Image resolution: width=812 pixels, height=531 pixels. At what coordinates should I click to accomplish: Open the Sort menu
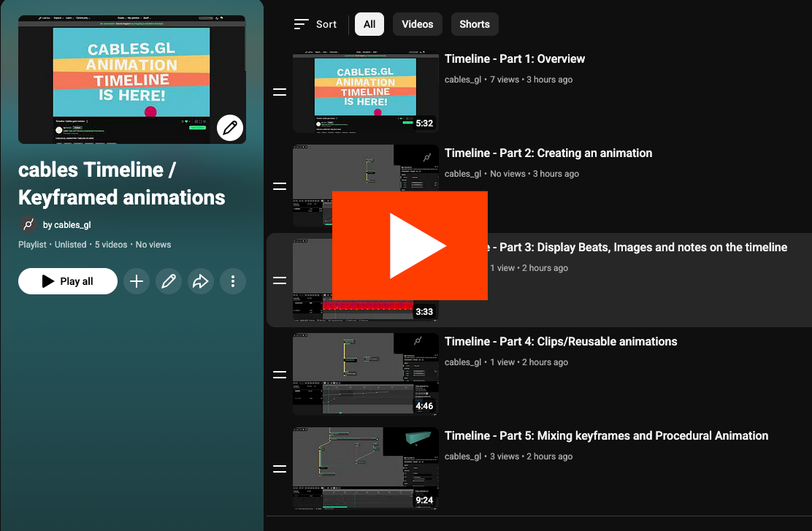coord(315,24)
